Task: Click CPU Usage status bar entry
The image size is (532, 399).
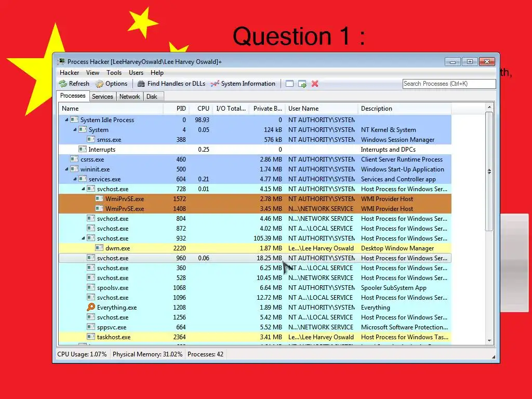Action: coord(82,354)
